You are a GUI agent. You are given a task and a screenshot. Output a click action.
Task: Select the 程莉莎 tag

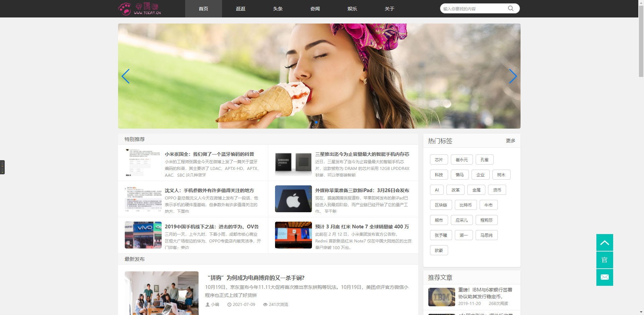(486, 220)
